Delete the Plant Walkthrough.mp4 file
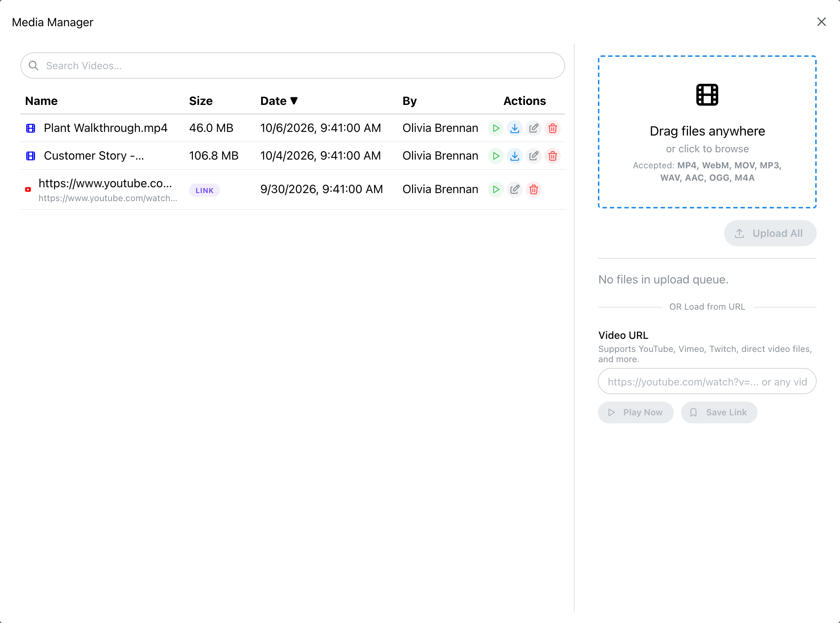 [x=552, y=128]
